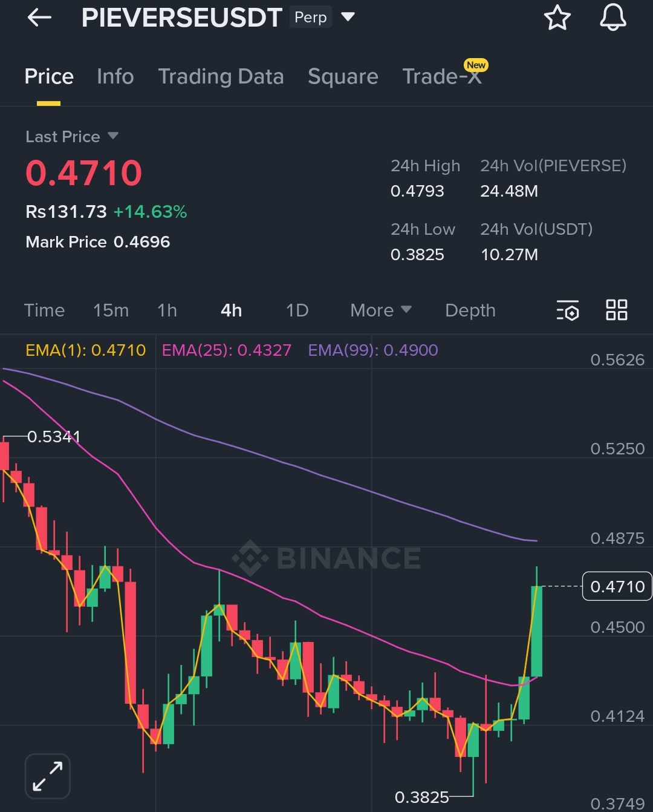Screen dimensions: 653x812
Task: Open price alert bell icon
Action: click(612, 17)
